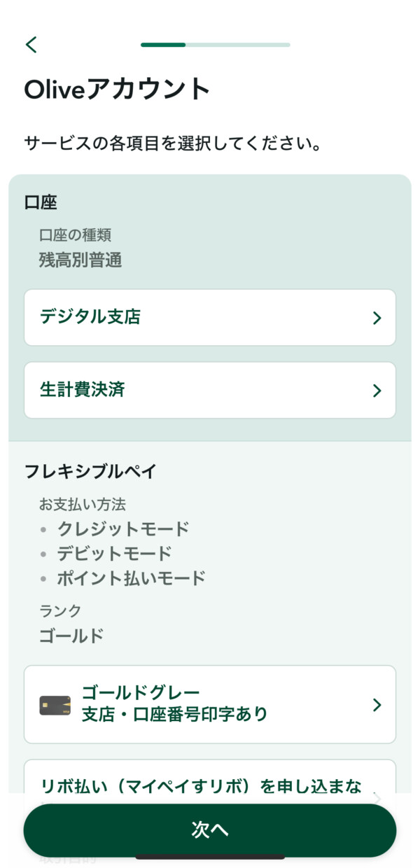Click the chevron beside ゴールドグレー card option
Screen dimensions: 420x868
[377, 705]
